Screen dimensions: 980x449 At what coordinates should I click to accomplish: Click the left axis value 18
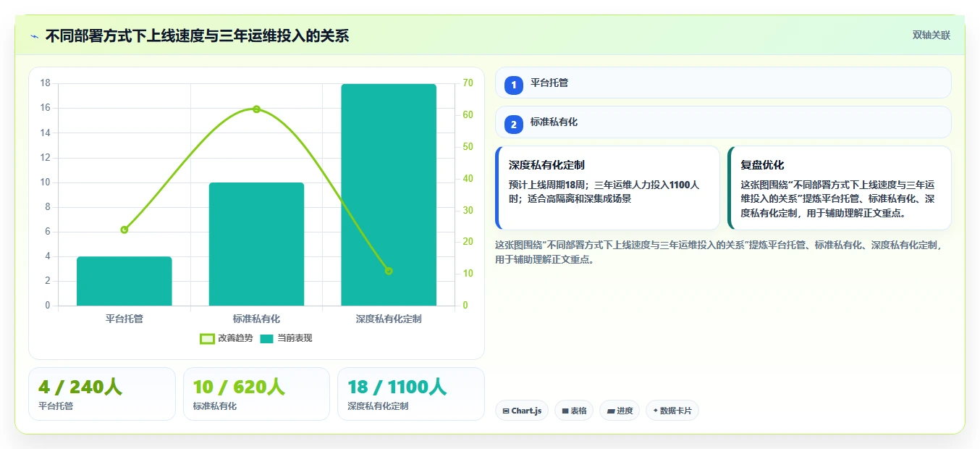[x=46, y=83]
